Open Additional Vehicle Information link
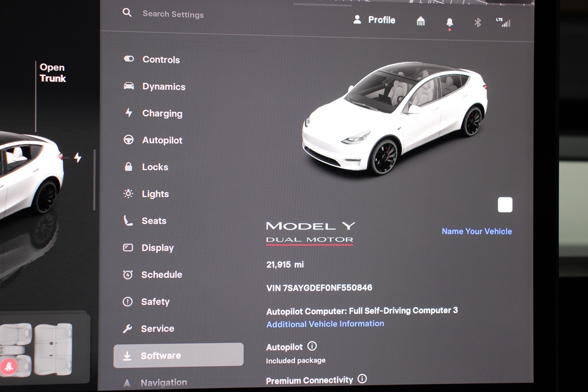This screenshot has height=392, width=588. (x=325, y=324)
